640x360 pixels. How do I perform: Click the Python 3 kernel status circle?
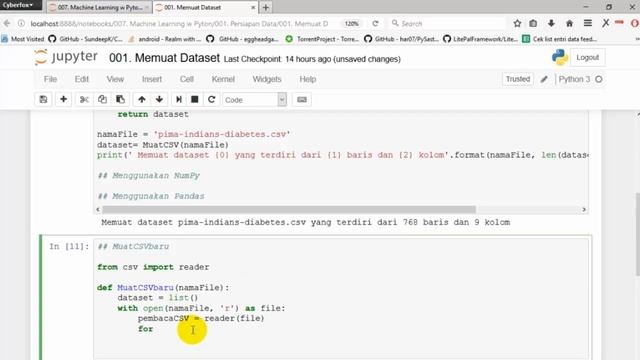599,79
